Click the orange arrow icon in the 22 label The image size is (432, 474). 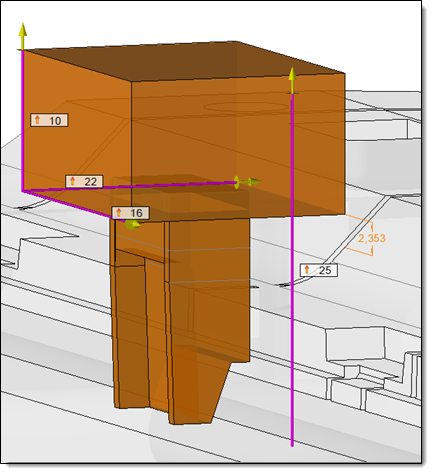(73, 181)
